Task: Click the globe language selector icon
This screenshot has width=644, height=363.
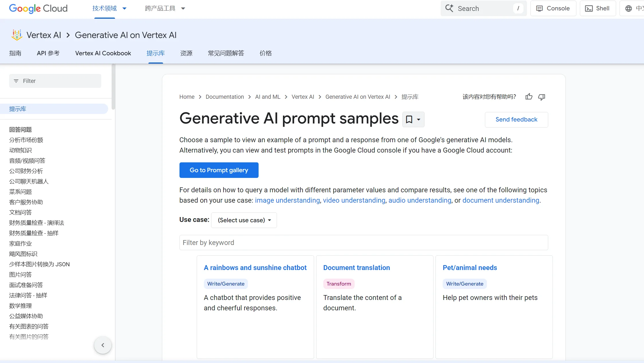Action: [628, 9]
